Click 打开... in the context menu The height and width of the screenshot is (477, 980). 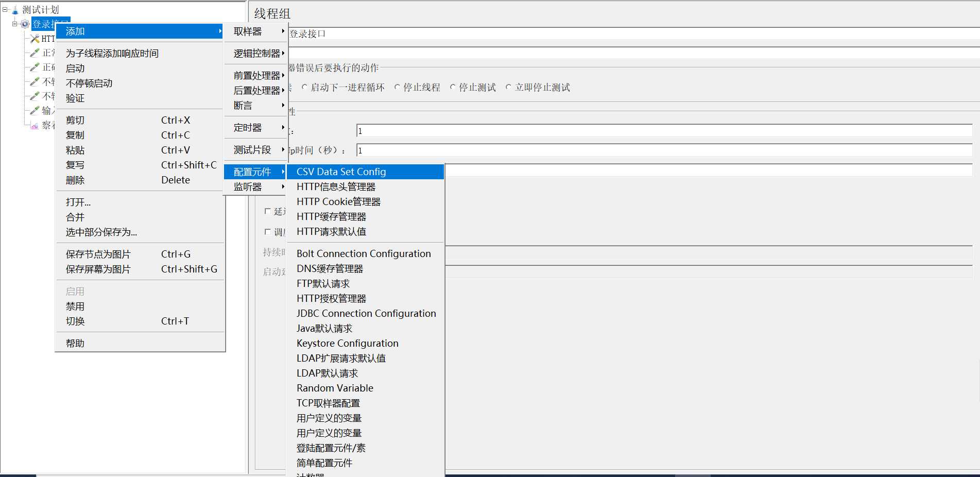click(x=140, y=202)
